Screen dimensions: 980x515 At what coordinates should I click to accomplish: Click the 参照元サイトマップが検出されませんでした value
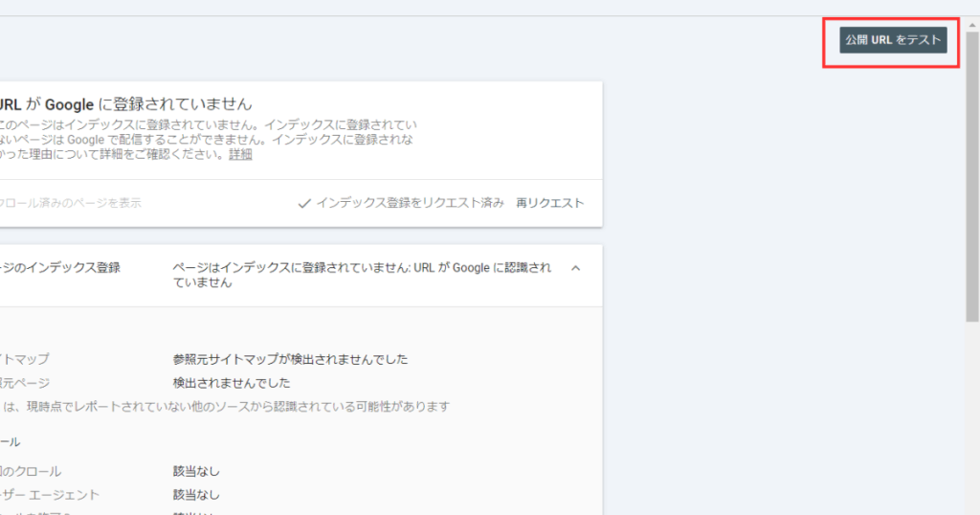tap(290, 359)
